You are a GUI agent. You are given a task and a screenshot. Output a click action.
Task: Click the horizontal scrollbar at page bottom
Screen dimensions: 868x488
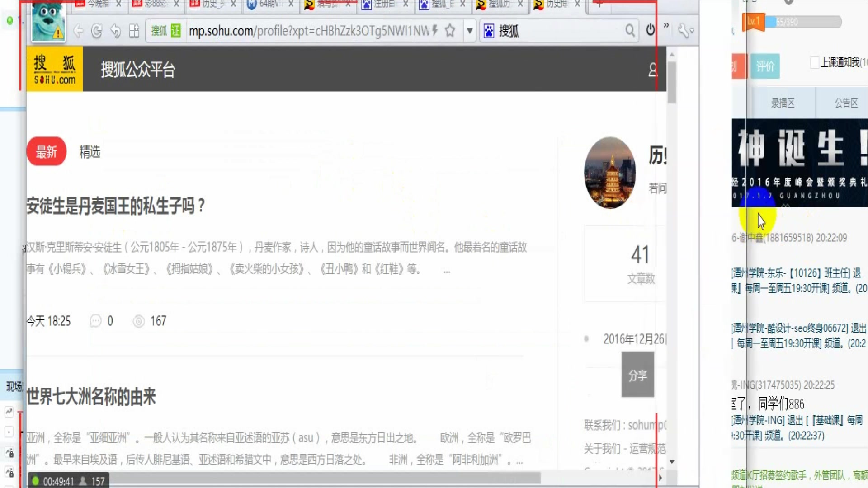[325, 478]
